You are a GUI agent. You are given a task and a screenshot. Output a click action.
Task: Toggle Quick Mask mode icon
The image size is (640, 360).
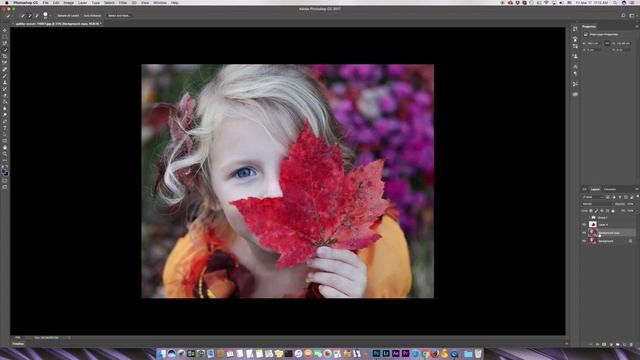(x=5, y=181)
